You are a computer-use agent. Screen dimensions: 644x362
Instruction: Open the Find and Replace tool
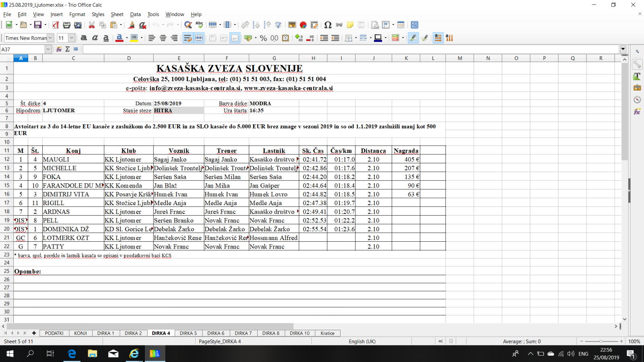pos(188,25)
